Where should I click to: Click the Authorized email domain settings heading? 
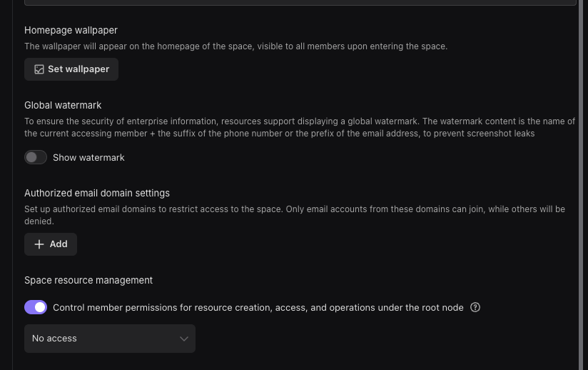click(97, 193)
